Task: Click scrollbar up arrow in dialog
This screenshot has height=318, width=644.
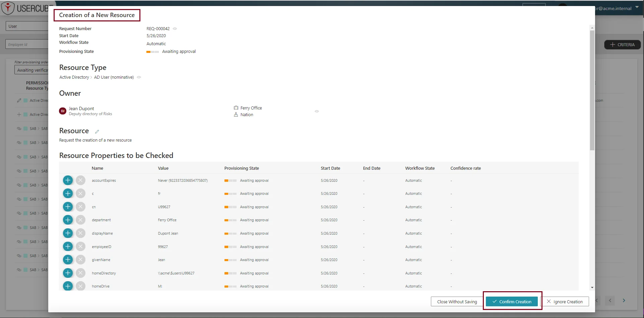Action: pyautogui.click(x=592, y=28)
